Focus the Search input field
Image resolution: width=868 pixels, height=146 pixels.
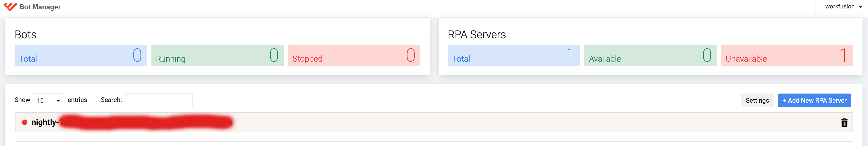point(158,100)
